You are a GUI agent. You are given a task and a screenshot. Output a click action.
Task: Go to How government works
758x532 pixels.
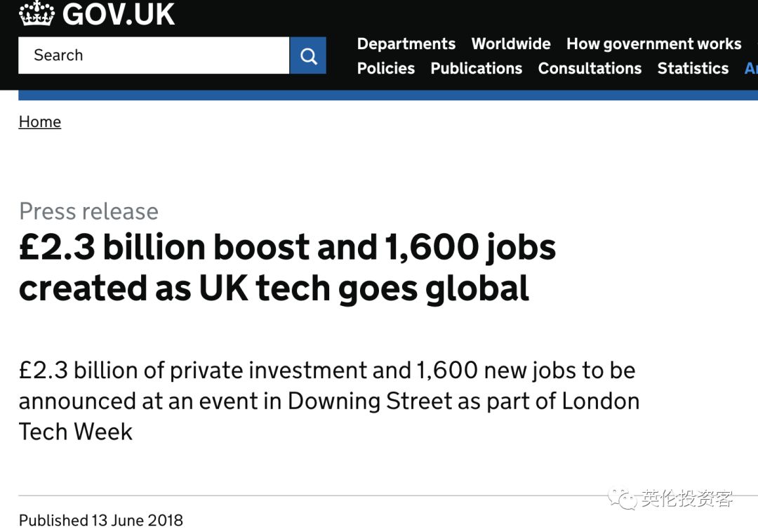point(653,44)
